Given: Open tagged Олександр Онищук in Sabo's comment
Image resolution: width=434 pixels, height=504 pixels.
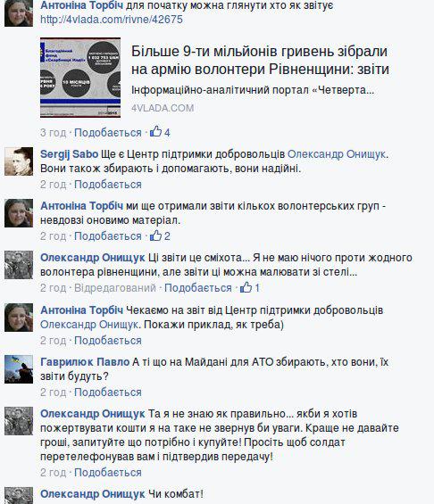Looking at the screenshot, I should (x=337, y=154).
